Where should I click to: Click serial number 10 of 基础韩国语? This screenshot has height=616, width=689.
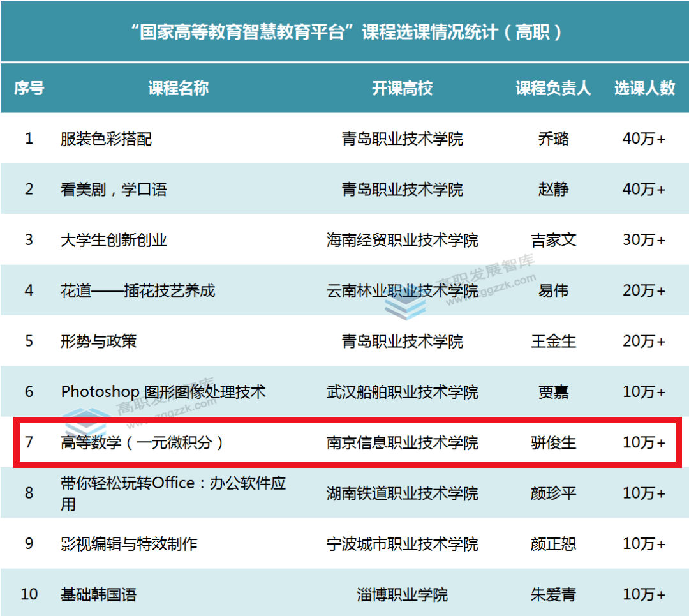click(29, 594)
